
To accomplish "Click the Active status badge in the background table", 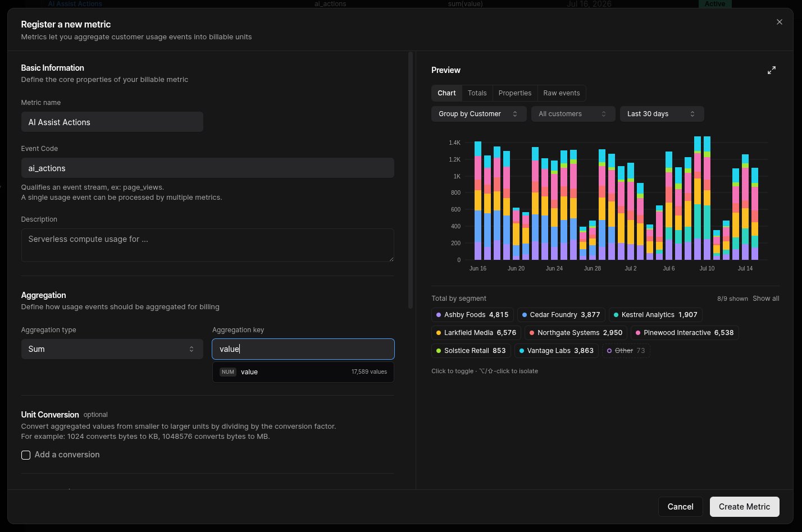I will [715, 3].
